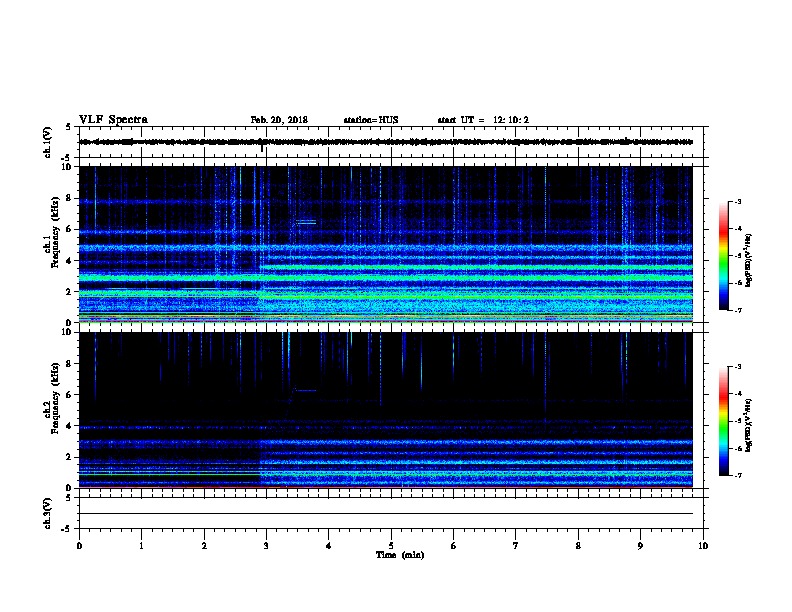The image size is (792, 612).
Task: Click the time axis tick label "8" below the plots
Action: (578, 545)
